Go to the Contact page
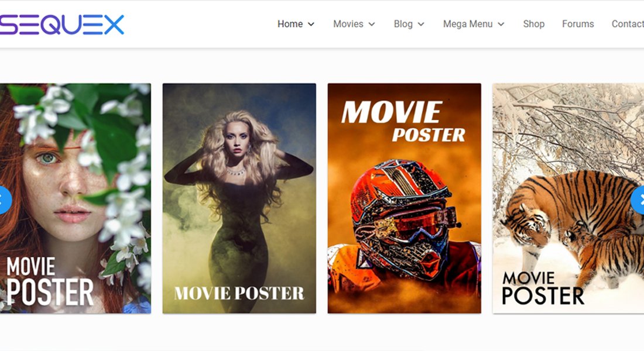Viewport: 644px width, 351px height. (628, 24)
